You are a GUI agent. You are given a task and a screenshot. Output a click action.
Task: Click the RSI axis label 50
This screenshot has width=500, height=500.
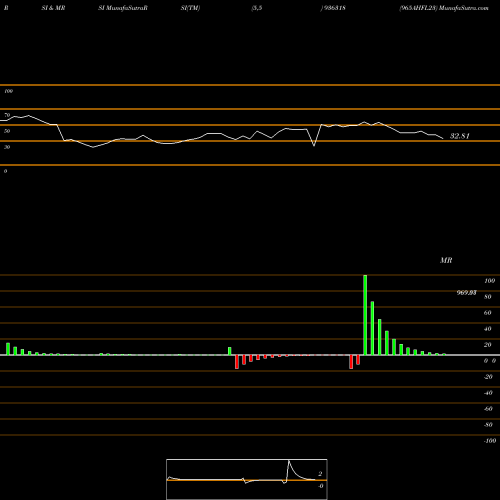point(7,131)
